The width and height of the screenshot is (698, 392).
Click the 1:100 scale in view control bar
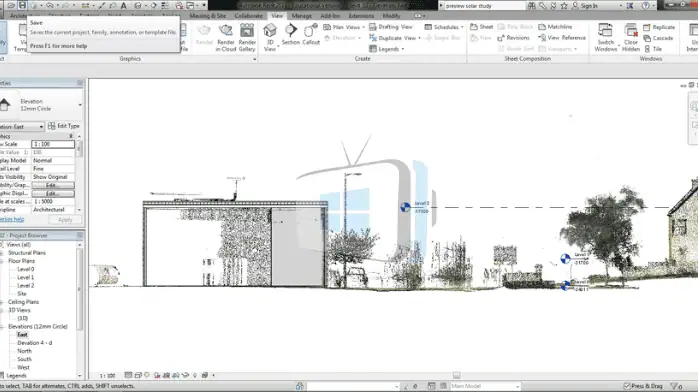107,376
